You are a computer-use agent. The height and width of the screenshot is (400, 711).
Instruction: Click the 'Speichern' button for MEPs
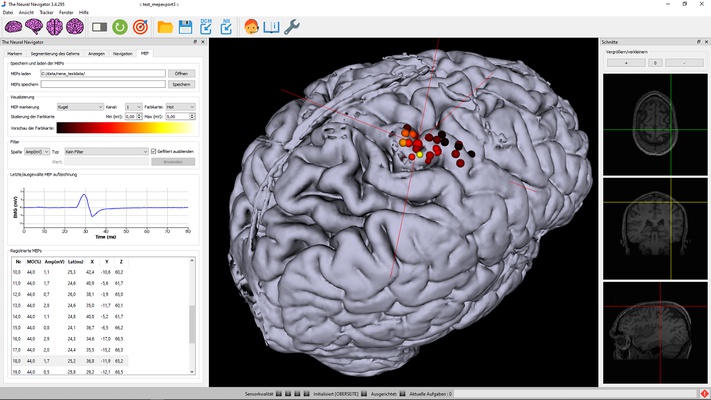coord(180,85)
